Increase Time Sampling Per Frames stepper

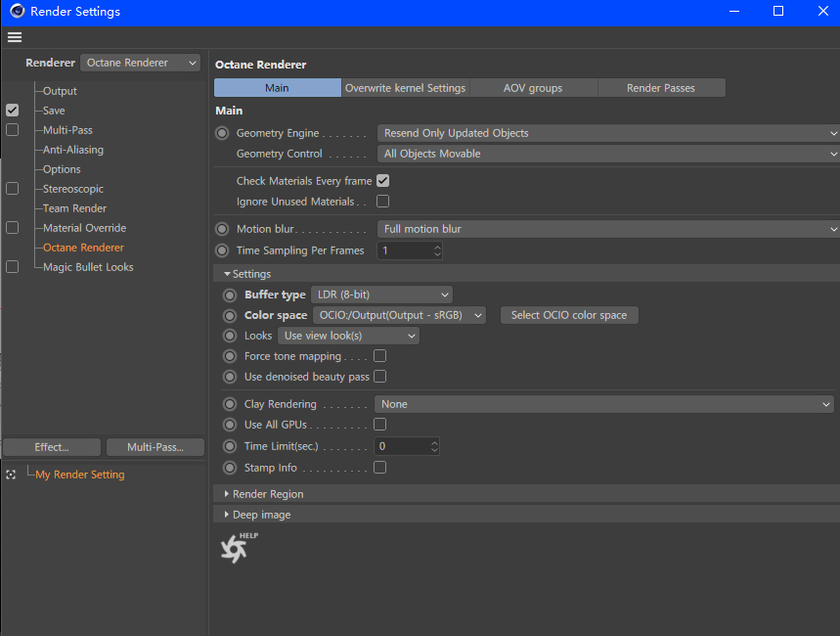(437, 247)
